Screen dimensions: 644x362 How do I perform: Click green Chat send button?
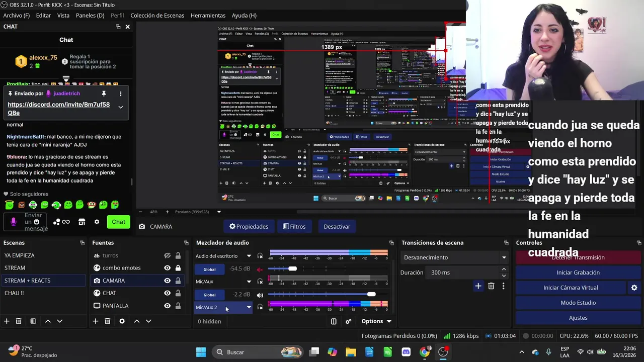click(118, 222)
